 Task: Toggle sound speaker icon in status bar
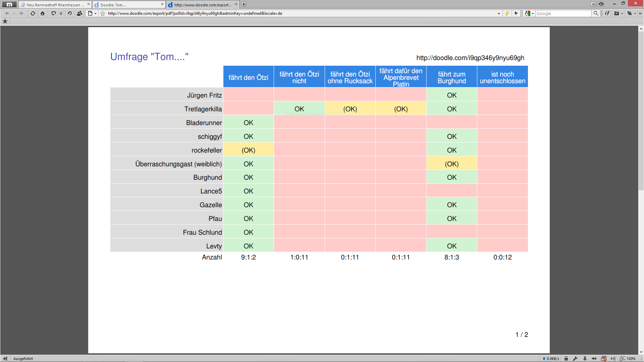(x=613, y=358)
